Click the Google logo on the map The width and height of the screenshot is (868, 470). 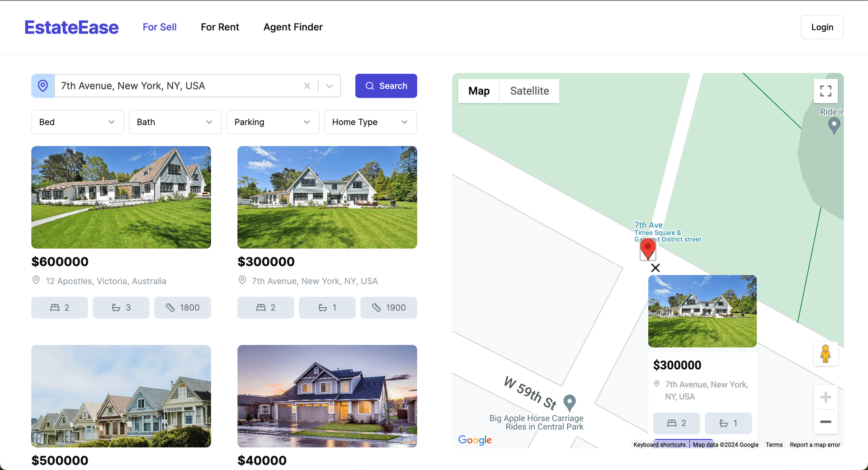point(474,440)
